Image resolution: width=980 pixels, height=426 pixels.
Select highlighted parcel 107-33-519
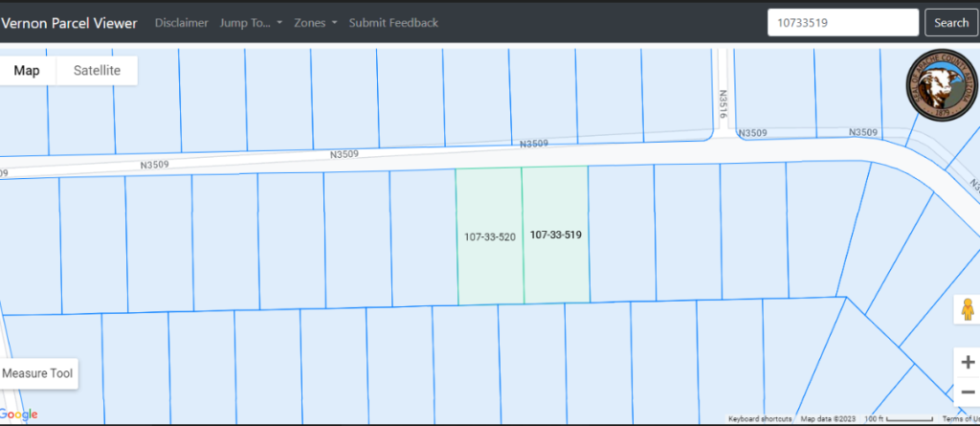[556, 235]
